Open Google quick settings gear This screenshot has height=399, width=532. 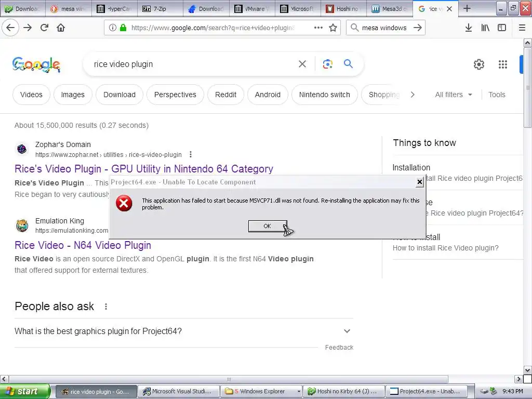478,64
